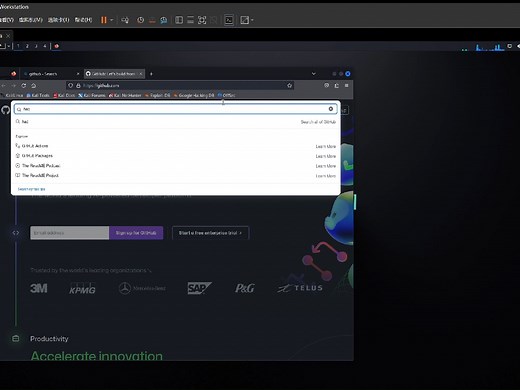Switch to Kali workspace 2
The image size is (520, 390).
(x=27, y=46)
